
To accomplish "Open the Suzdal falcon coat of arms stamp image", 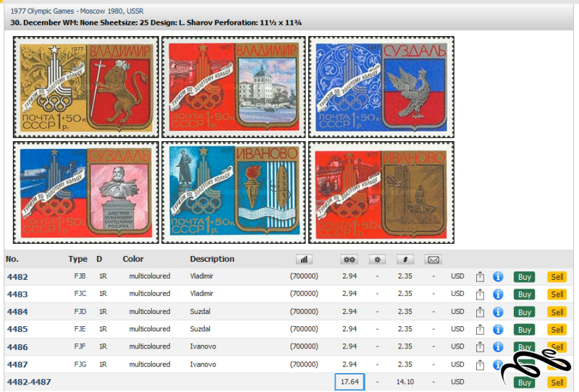I will tap(381, 87).
